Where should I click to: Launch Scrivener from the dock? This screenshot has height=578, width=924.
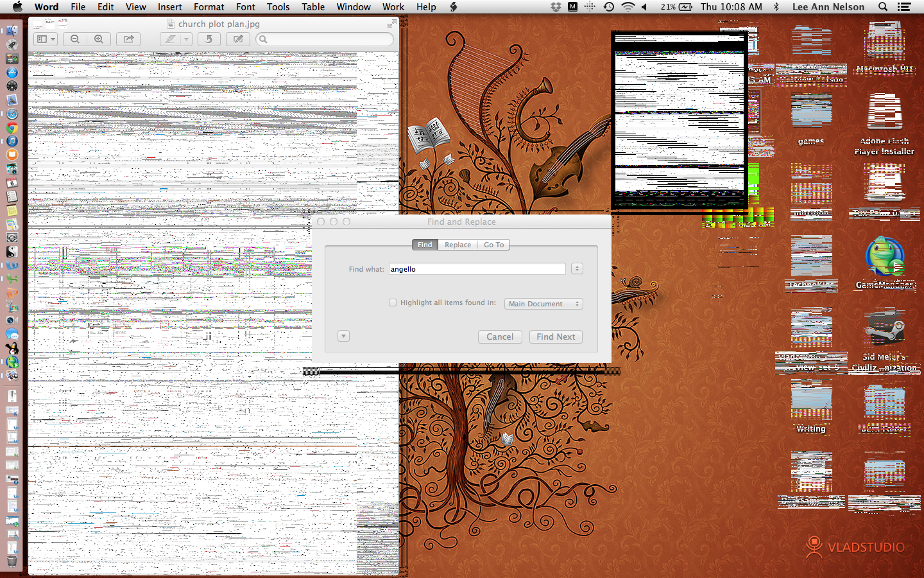point(12,251)
